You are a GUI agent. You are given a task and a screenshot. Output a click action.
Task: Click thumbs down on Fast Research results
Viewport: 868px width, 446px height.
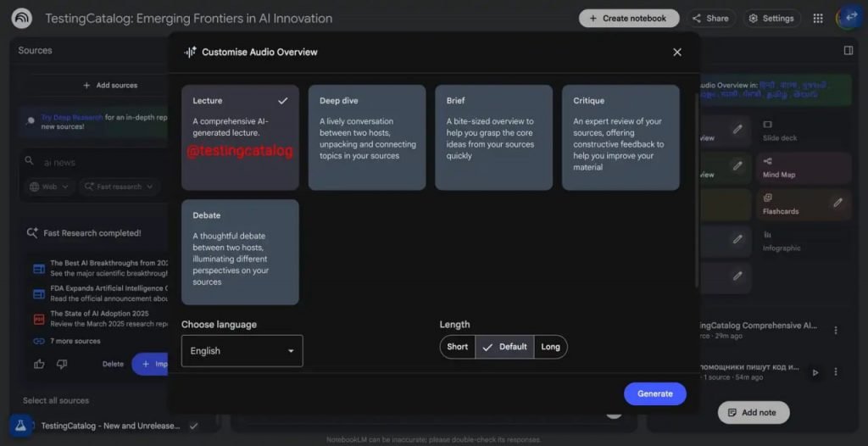coord(61,364)
